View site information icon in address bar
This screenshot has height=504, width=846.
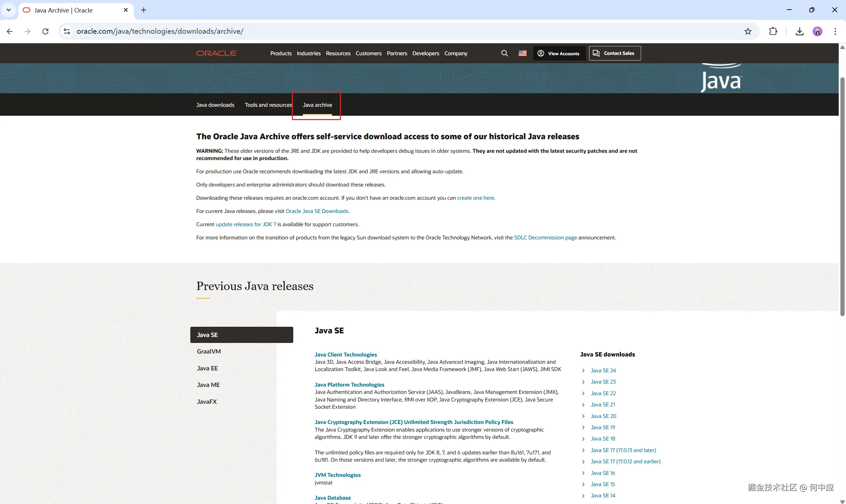[x=67, y=31]
